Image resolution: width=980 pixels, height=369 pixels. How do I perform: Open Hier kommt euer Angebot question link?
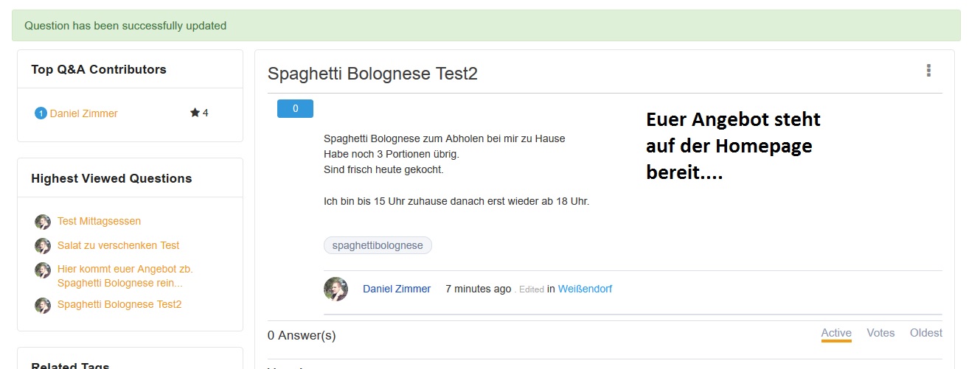[125, 276]
